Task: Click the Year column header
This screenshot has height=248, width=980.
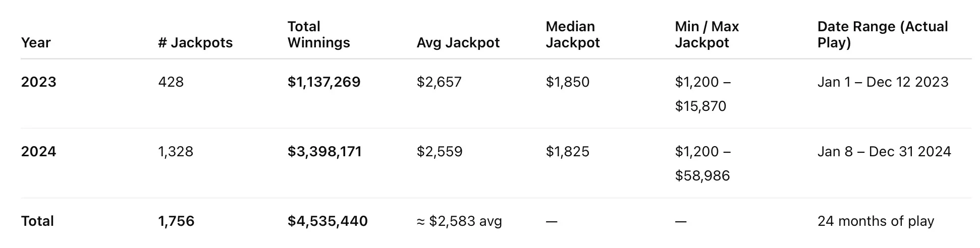Action: click(x=36, y=43)
